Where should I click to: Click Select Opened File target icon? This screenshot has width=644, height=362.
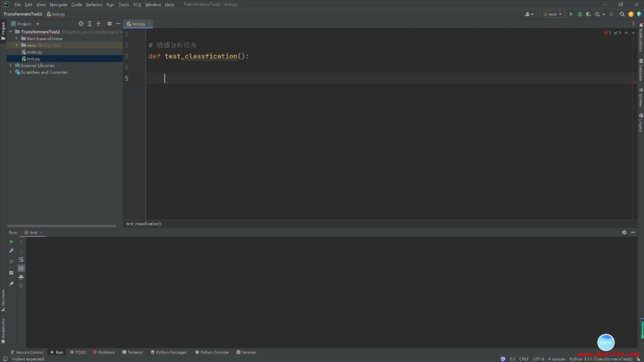click(x=81, y=24)
